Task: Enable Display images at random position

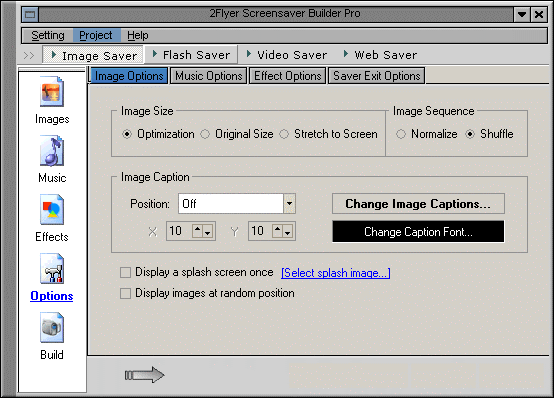Action: [x=125, y=293]
